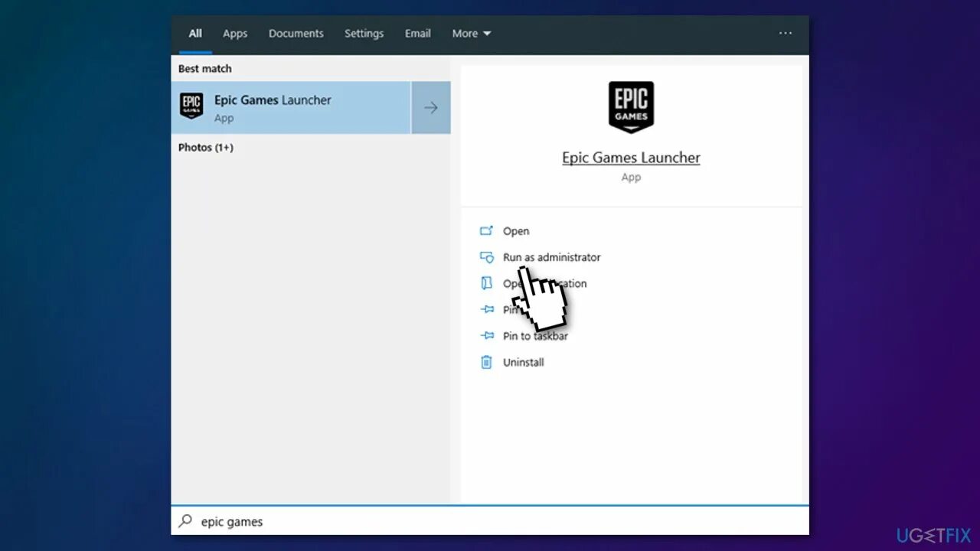Switch to the Apps tab
The image size is (980, 551).
coord(235,34)
